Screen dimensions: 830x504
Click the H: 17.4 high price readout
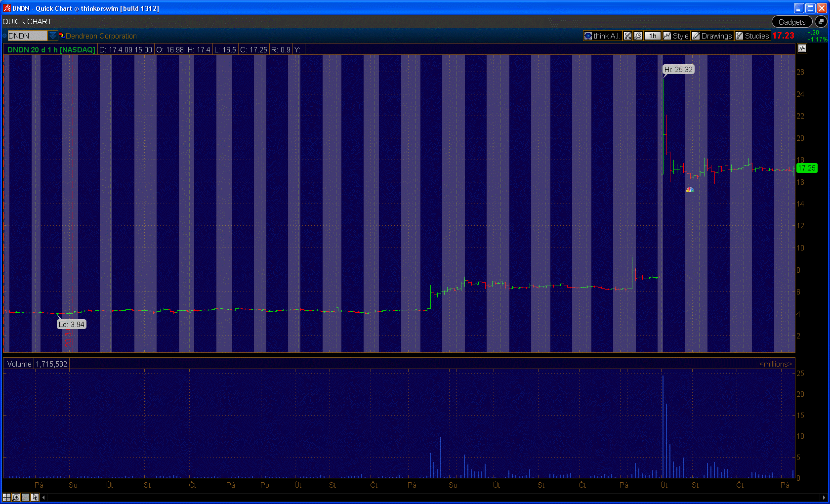click(x=199, y=49)
